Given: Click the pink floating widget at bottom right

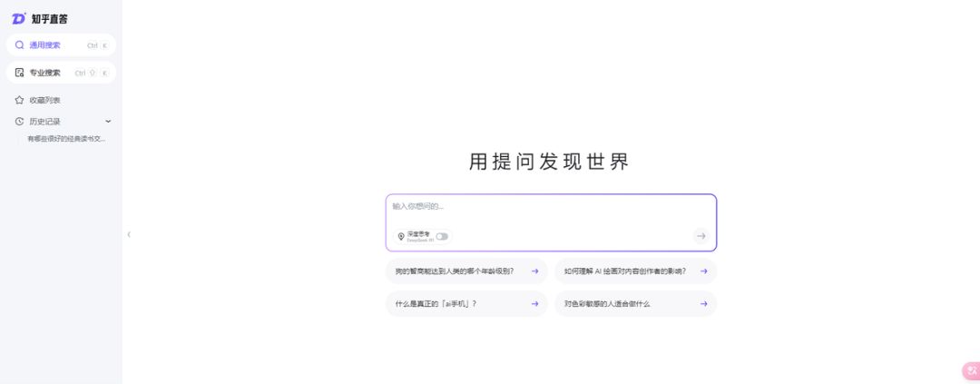Looking at the screenshot, I should pos(970,370).
